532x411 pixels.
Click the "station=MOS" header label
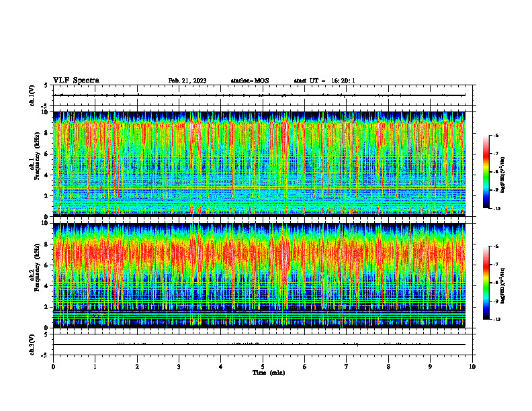(x=250, y=81)
